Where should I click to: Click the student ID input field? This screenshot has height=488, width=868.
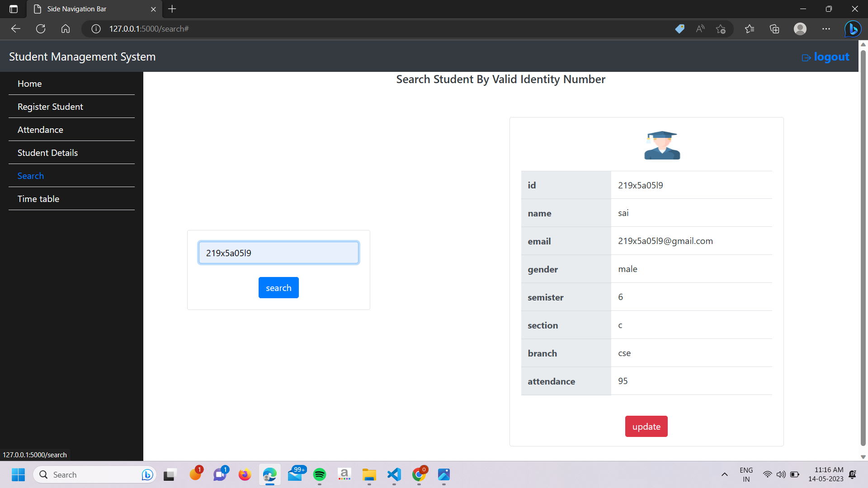(278, 253)
